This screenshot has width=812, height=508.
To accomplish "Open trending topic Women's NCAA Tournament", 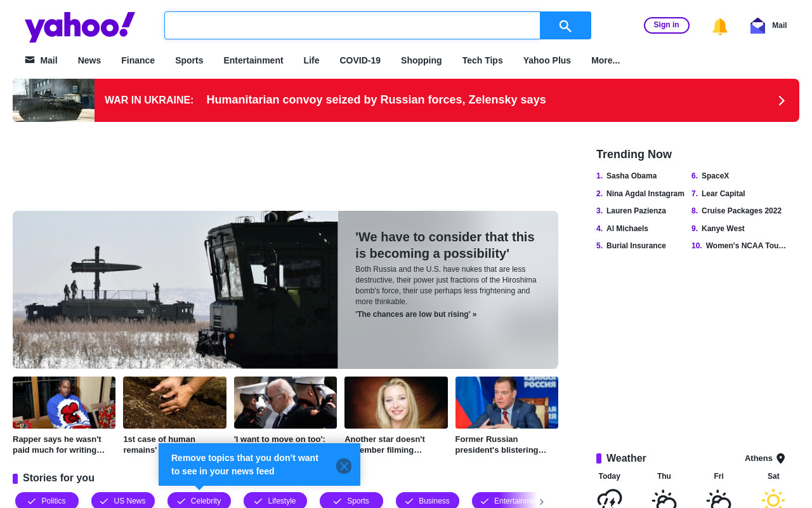I will tap(746, 246).
